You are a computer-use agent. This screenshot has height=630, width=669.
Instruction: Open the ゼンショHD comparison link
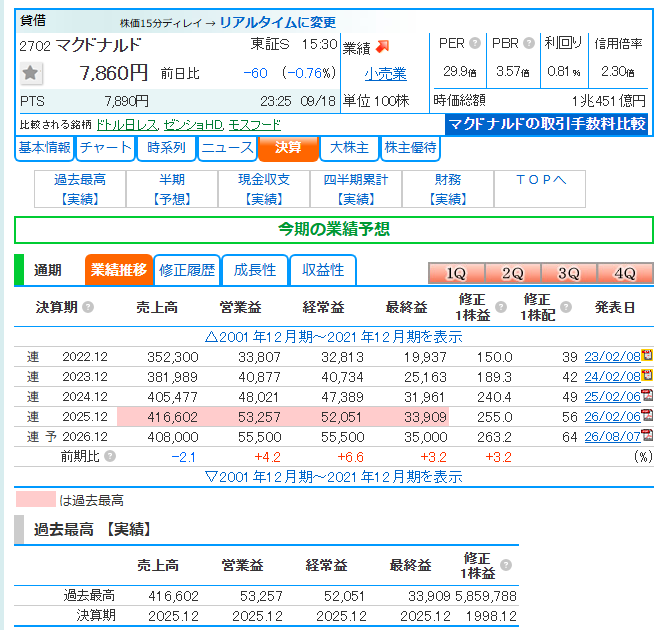coord(193,125)
